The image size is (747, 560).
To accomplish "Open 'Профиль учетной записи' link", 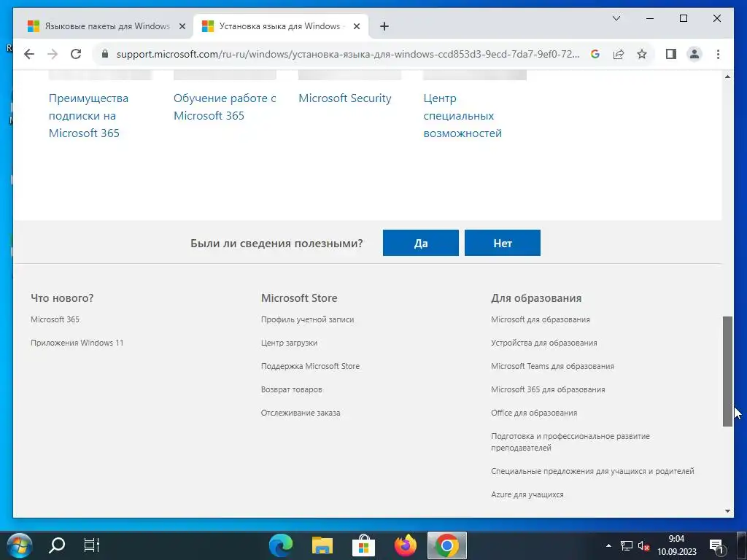I will pyautogui.click(x=307, y=319).
